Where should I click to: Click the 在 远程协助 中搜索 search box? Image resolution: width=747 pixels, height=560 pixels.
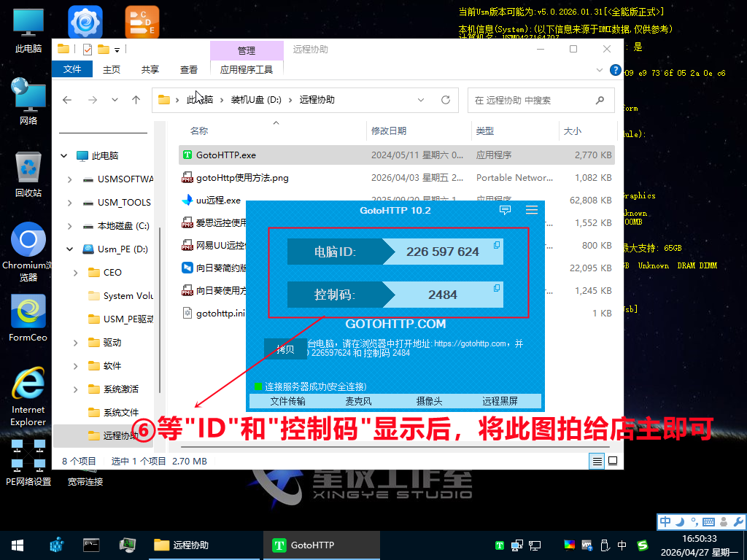click(533, 100)
